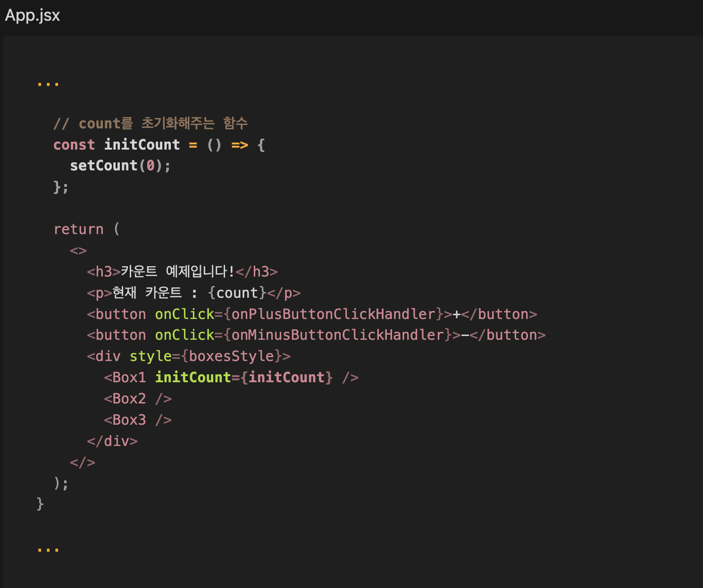Click the bottom orange ellipsis '...'
This screenshot has width=703, height=588.
pyautogui.click(x=48, y=549)
